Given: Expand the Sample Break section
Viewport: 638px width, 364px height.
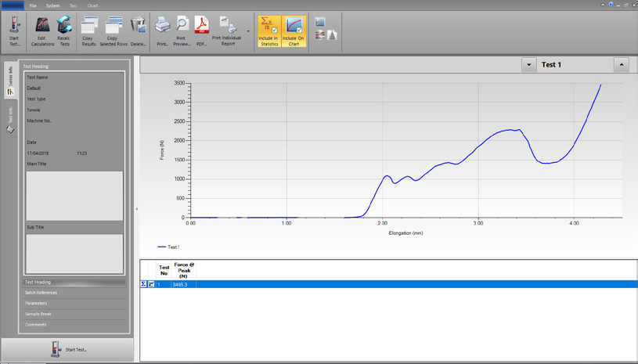Looking at the screenshot, I should [x=38, y=314].
